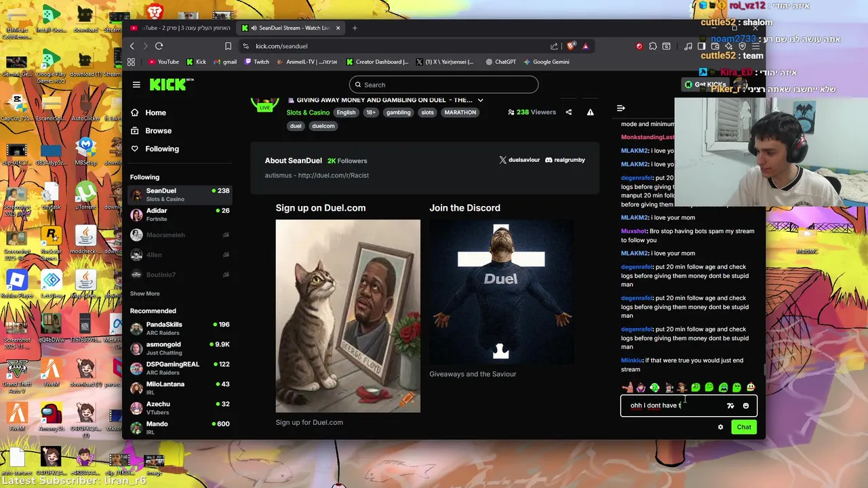Screen dimensions: 868x488
Task: Click the stream share icon
Action: coord(569,113)
